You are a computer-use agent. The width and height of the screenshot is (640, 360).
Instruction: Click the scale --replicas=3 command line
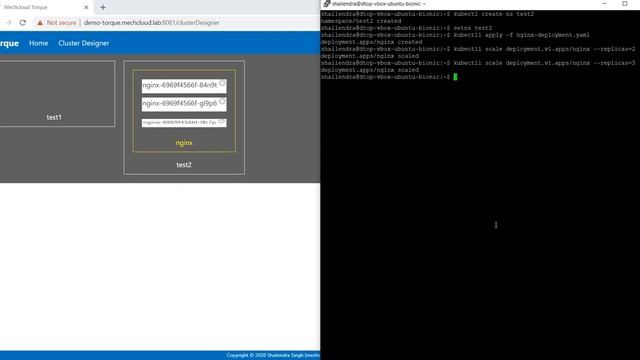click(x=478, y=63)
